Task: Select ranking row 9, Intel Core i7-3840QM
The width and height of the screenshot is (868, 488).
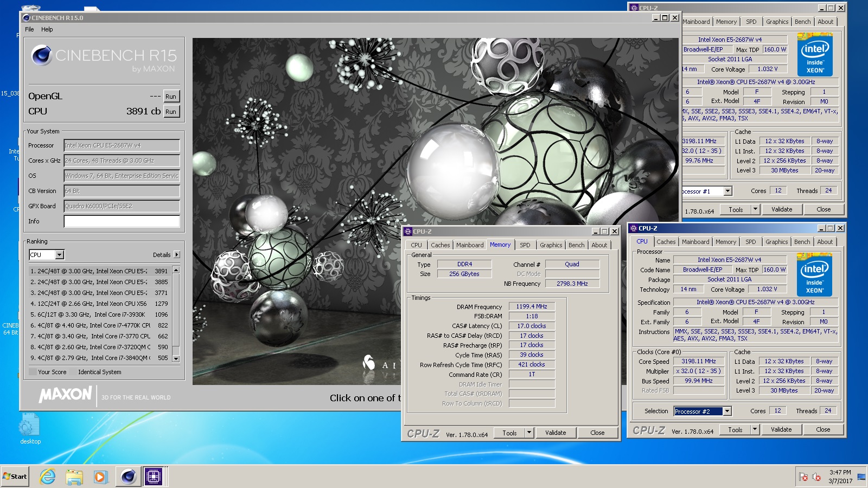Action: [x=99, y=358]
